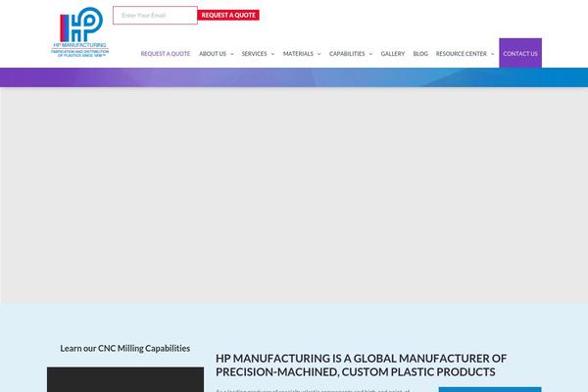The image size is (588, 392).
Task: Click the HP Manufacturing global manufacturer headline
Action: coord(361,365)
